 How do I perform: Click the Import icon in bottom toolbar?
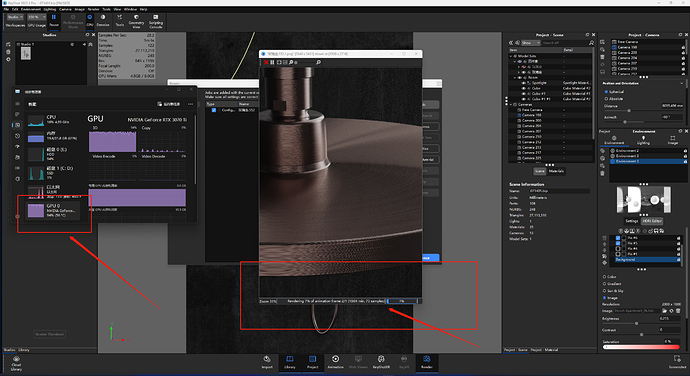pos(267,362)
